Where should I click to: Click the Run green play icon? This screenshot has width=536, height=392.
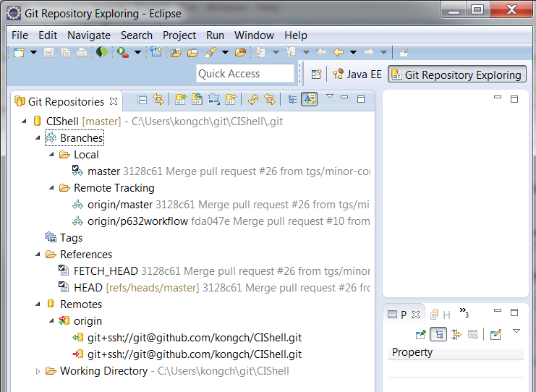(122, 52)
